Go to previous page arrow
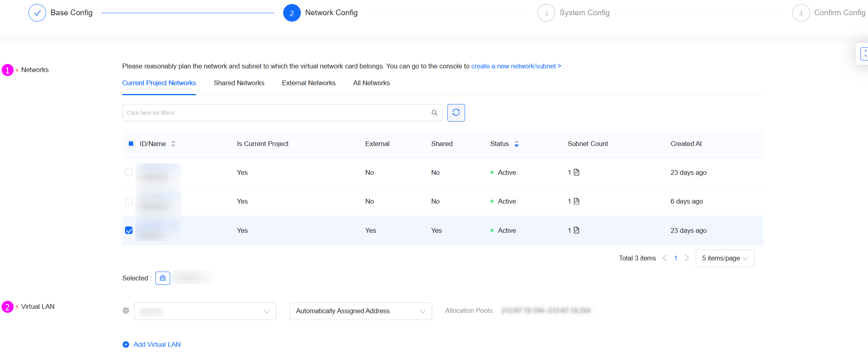 (x=665, y=258)
